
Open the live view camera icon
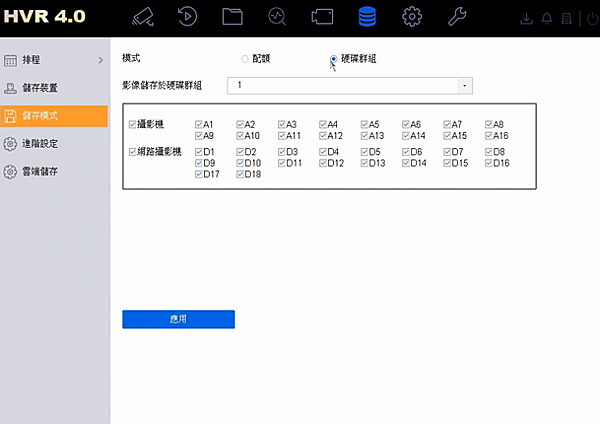point(143,17)
